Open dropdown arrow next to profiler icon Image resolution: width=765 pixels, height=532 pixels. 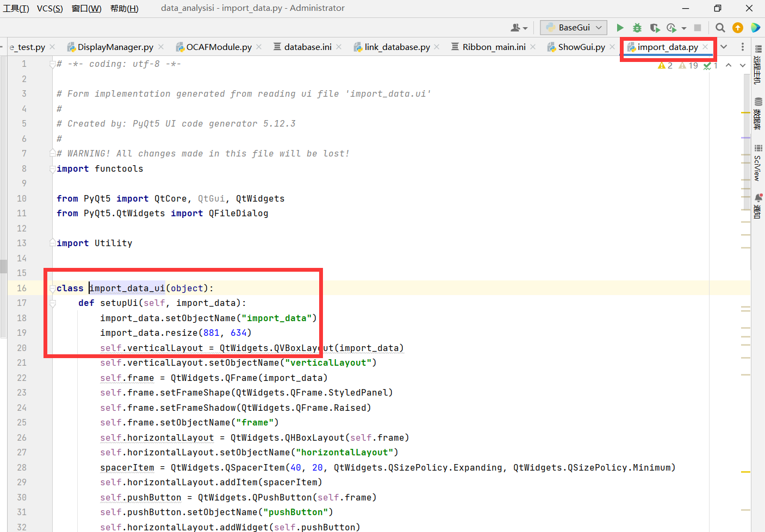[684, 28]
